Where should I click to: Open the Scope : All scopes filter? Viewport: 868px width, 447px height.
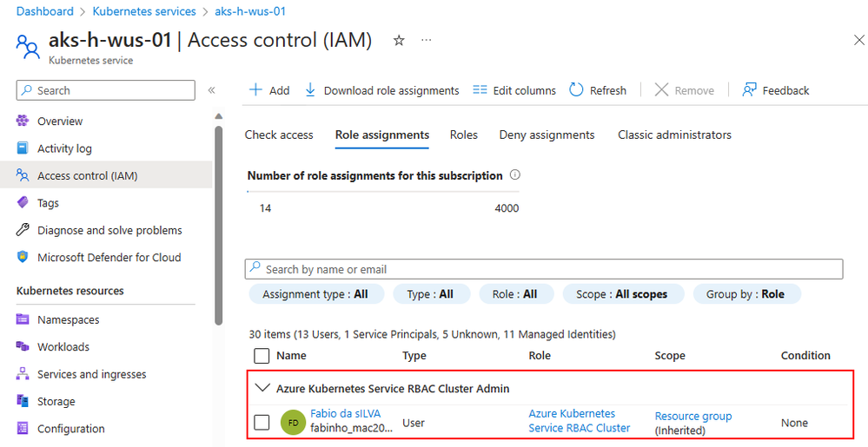click(622, 294)
